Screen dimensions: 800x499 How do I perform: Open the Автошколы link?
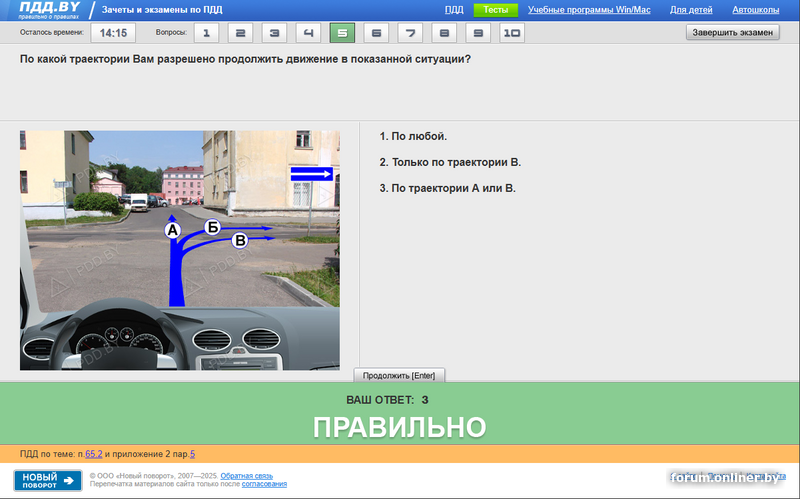pos(758,10)
